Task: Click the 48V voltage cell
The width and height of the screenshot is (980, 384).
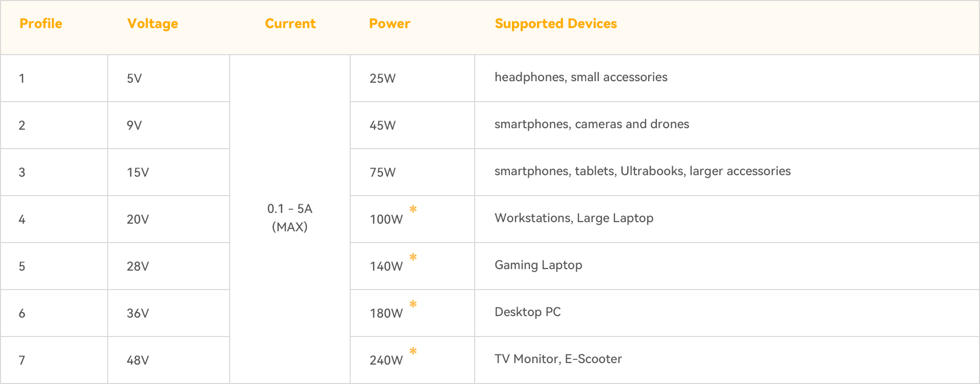Action: (168, 360)
